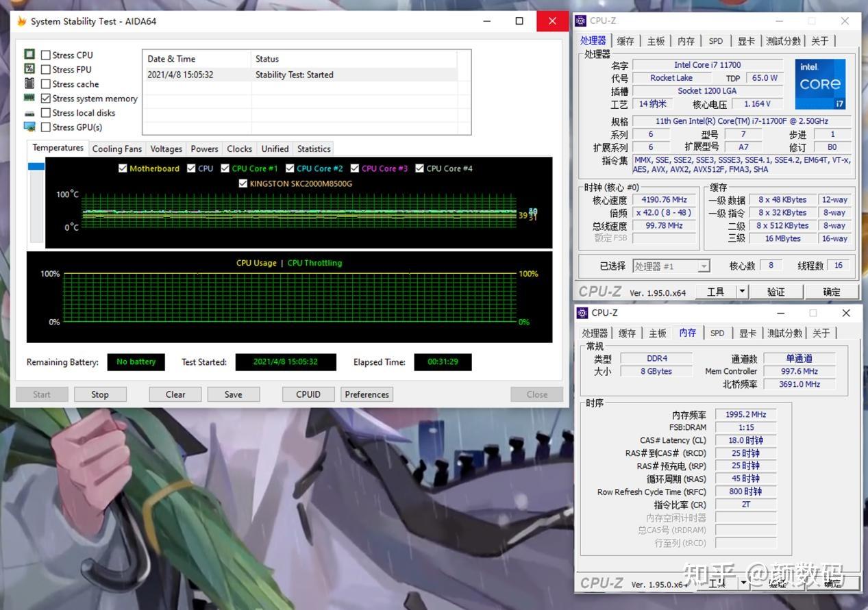
Task: Click the 验证 button in CPU-Z
Action: pyautogui.click(x=776, y=291)
